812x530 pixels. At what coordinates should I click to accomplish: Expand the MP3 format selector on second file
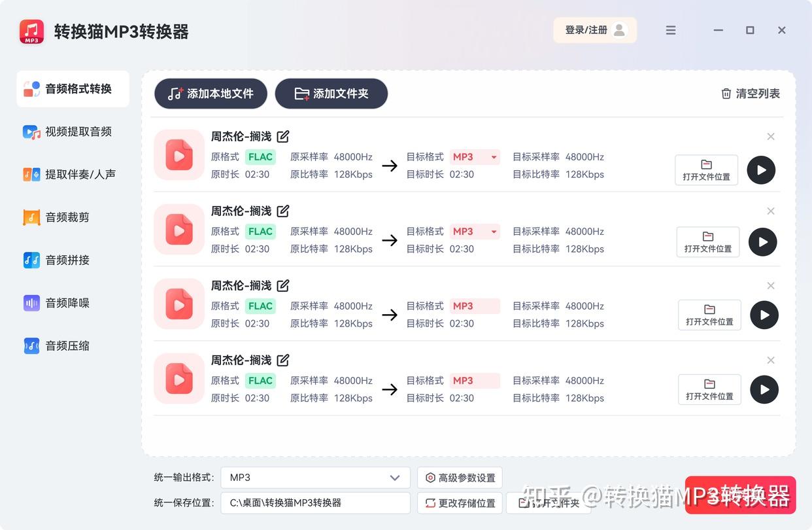pos(494,231)
